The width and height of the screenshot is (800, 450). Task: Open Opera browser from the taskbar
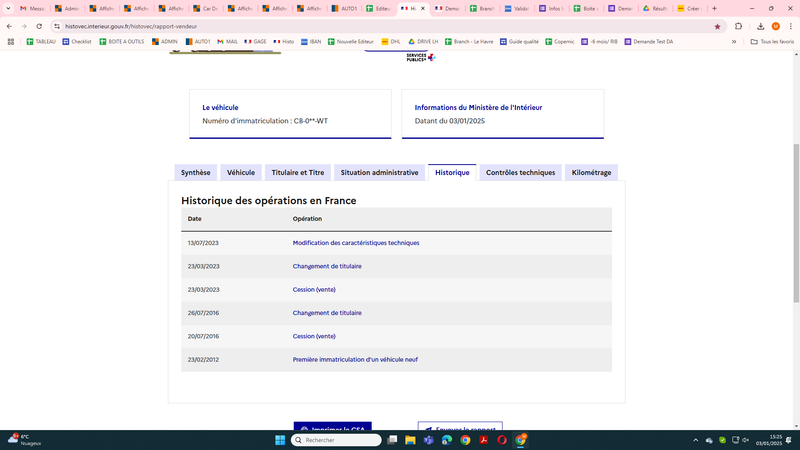tap(502, 440)
